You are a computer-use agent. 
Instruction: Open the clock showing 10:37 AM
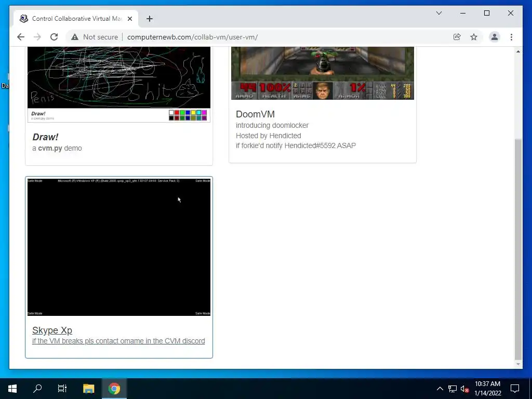point(487,389)
